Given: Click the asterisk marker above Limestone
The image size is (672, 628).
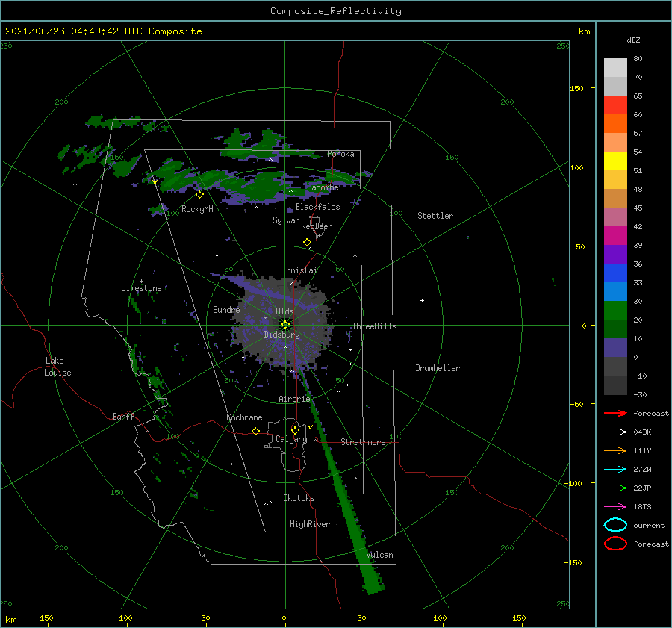Looking at the screenshot, I should (141, 282).
